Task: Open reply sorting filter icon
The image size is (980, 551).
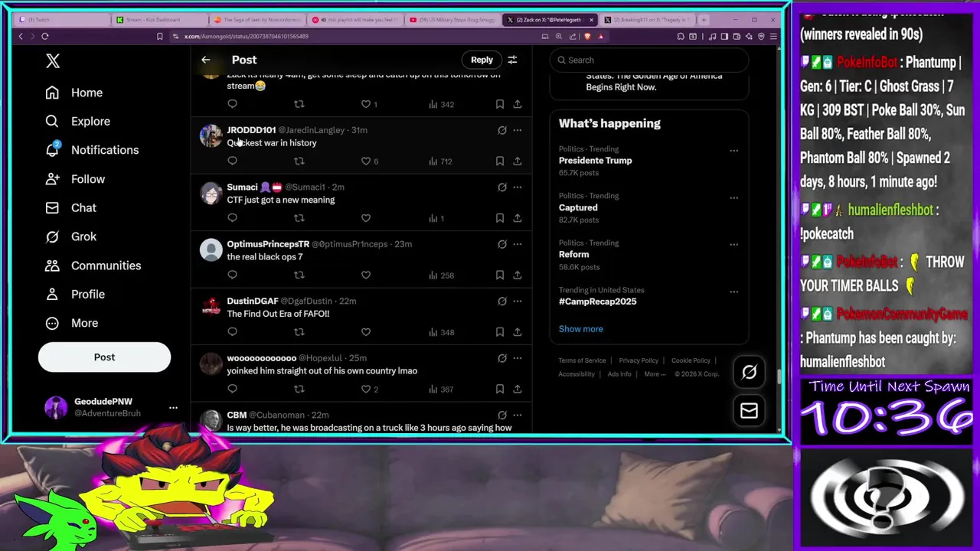Action: (x=513, y=60)
